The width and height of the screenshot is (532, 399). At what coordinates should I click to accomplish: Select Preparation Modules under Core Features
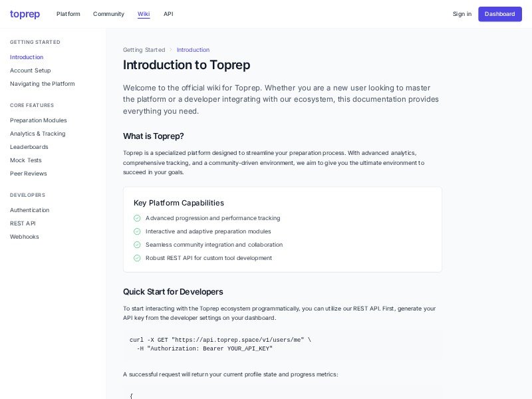(38, 120)
